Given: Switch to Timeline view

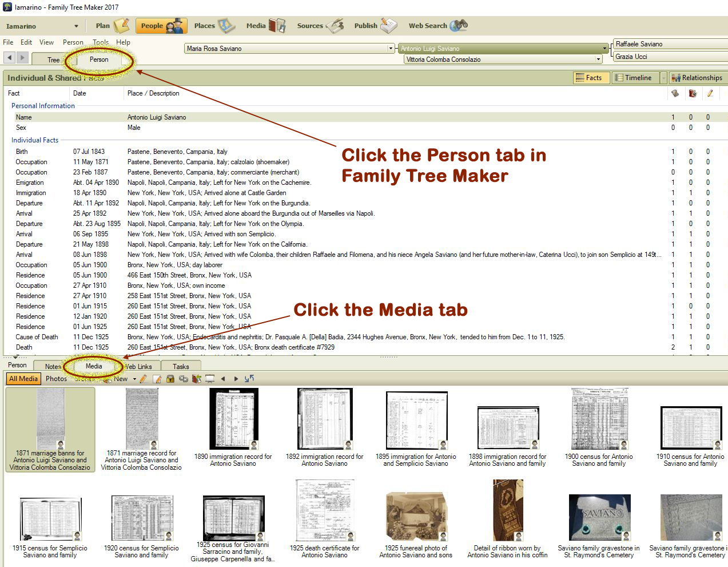Looking at the screenshot, I should click(x=635, y=78).
